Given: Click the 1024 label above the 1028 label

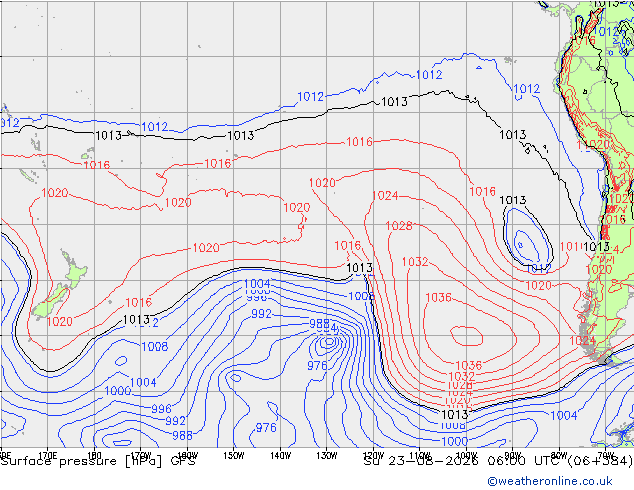Looking at the screenshot, I should tap(385, 196).
